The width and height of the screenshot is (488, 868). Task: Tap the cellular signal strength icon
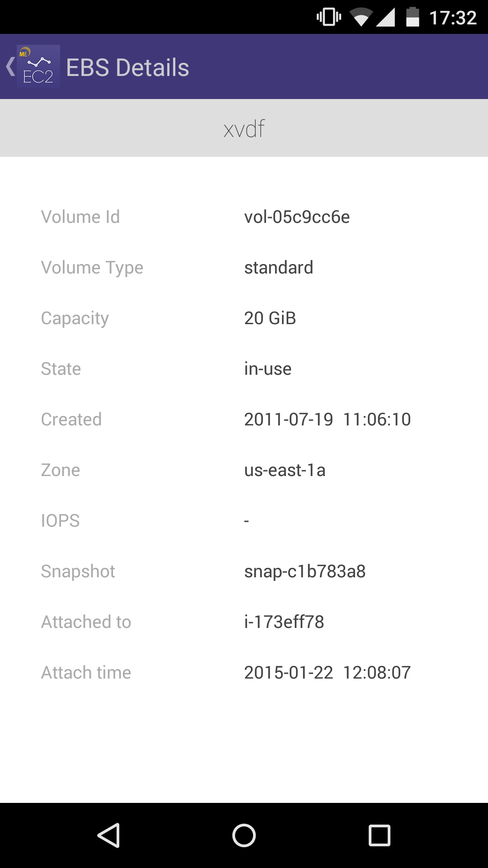coord(385,18)
